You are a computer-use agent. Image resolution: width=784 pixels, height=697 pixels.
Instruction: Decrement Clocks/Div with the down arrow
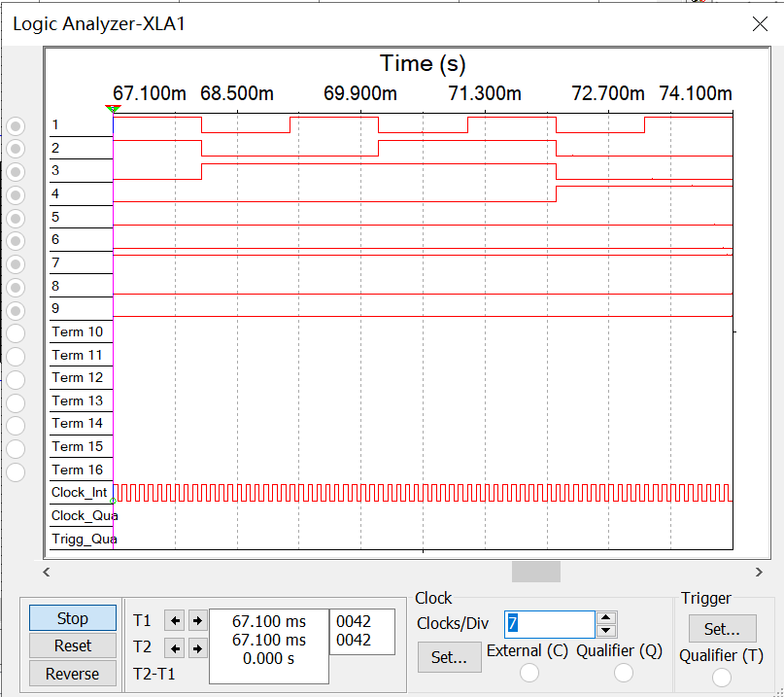(x=604, y=629)
